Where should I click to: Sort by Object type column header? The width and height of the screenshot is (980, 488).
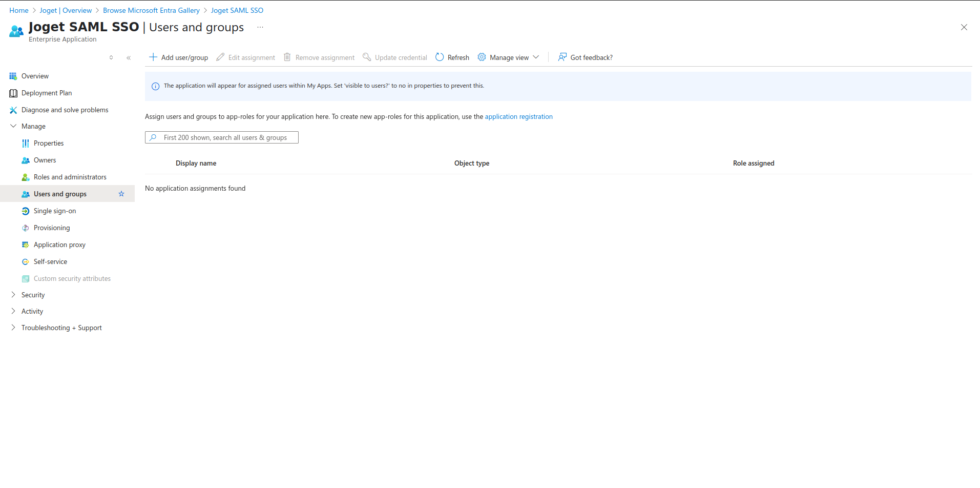pos(472,163)
